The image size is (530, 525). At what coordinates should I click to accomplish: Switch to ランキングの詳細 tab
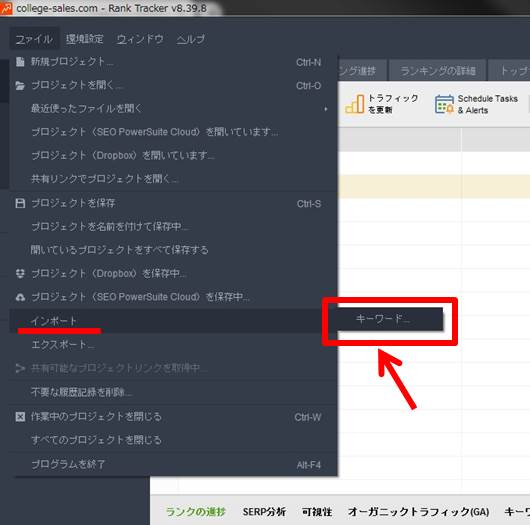click(438, 71)
